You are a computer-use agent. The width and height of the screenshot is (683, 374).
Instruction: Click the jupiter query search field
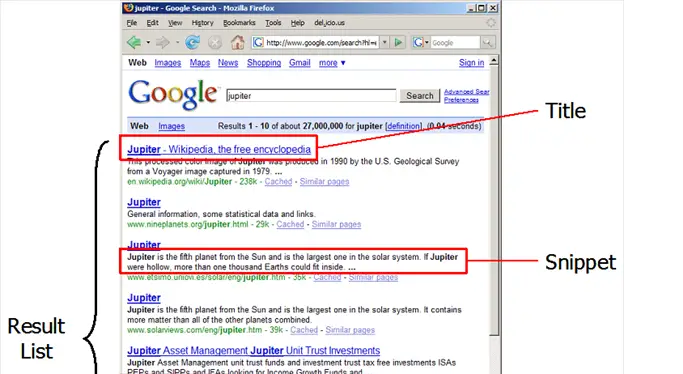click(x=311, y=96)
